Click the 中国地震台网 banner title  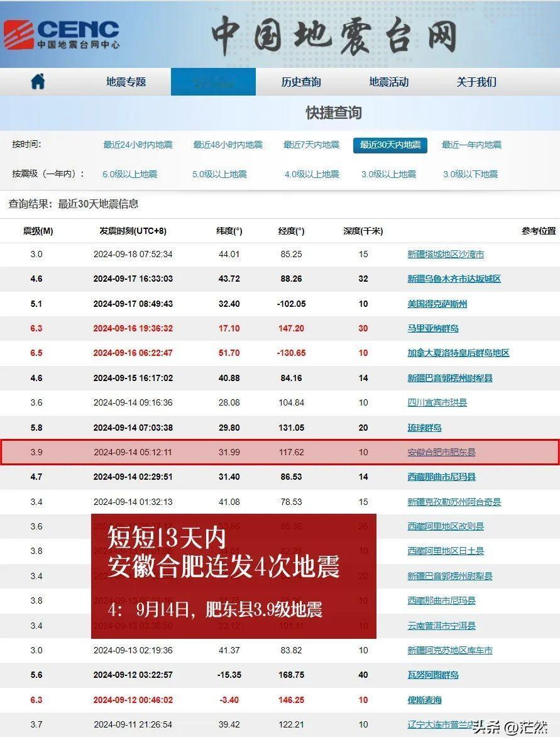click(x=334, y=35)
